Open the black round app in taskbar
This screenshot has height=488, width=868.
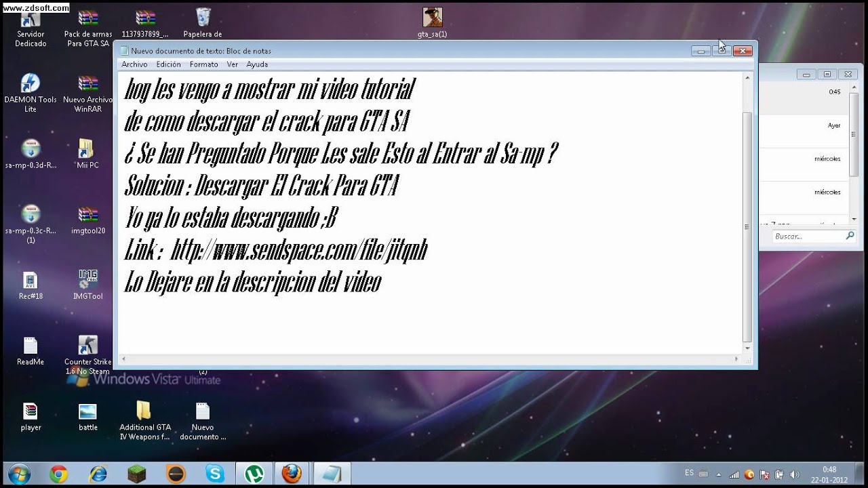coord(176,474)
